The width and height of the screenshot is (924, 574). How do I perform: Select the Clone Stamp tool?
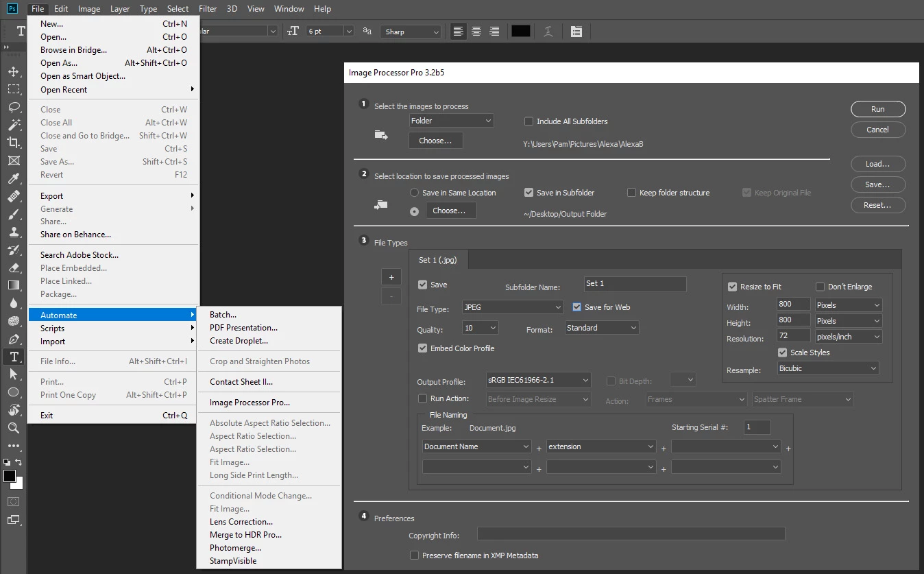pos(13,232)
